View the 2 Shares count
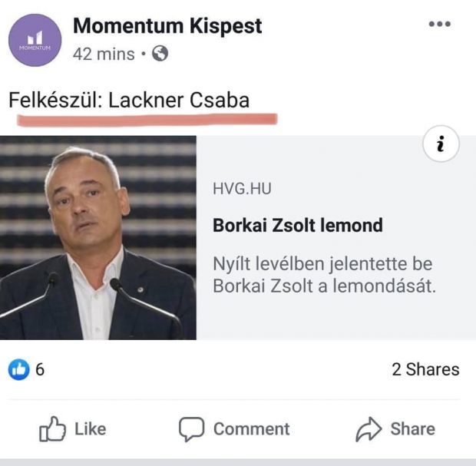Image resolution: width=476 pixels, height=466 pixels. (425, 369)
